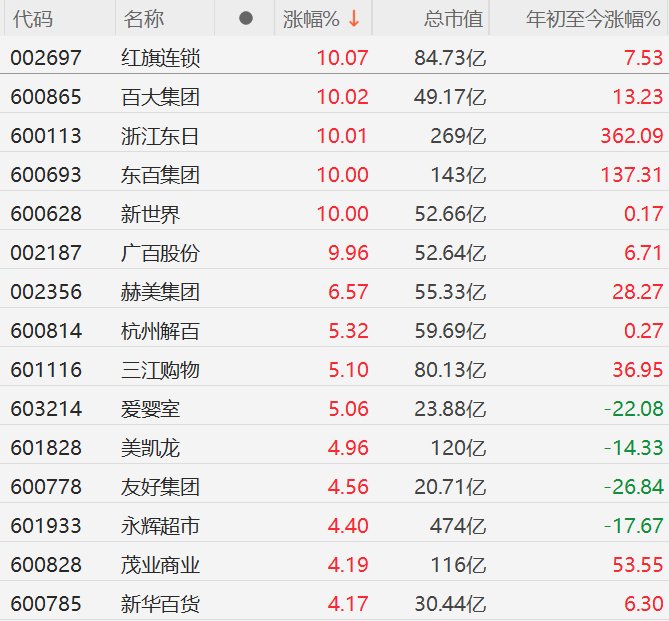669x621 pixels.
Task: Open the 广百股份 stock name
Action: pos(160,253)
